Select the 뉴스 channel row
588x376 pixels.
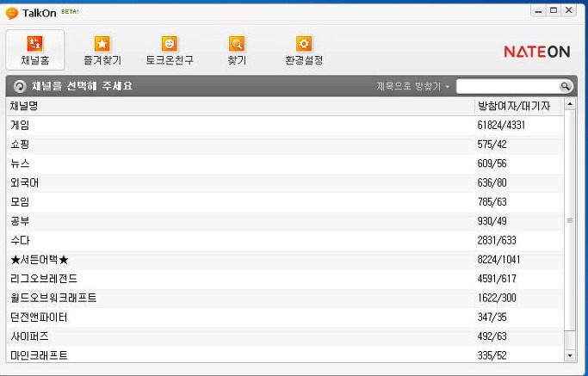point(285,163)
